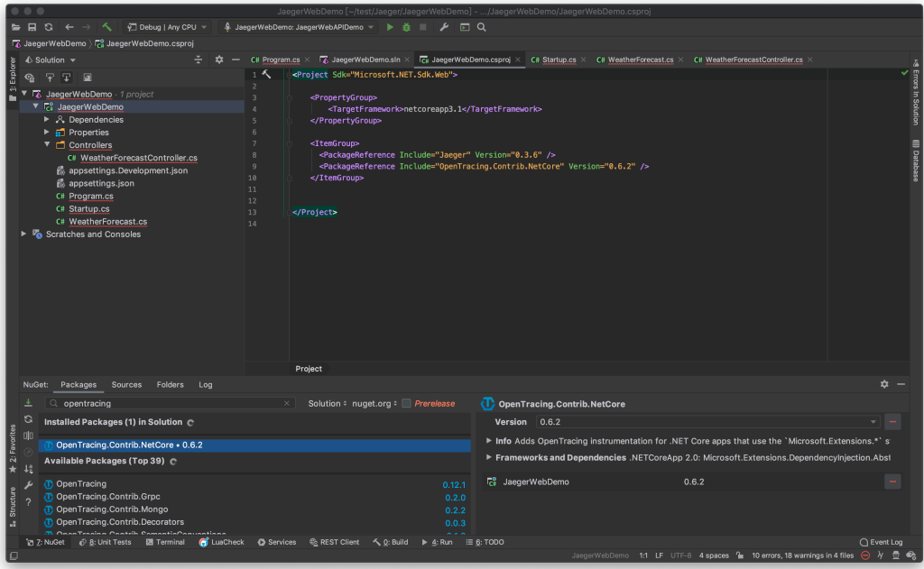Select appsettings.Development.json in solution tree
Image resolution: width=924 pixels, height=569 pixels.
click(128, 170)
